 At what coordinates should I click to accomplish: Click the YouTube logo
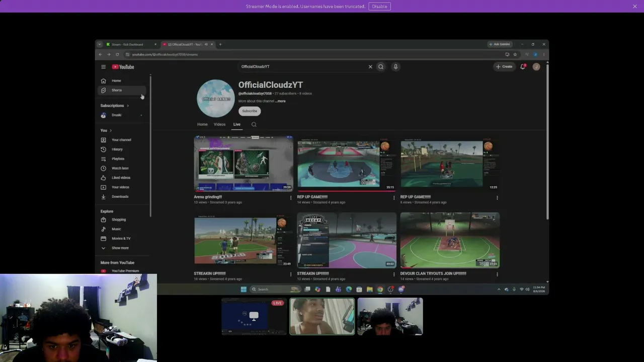click(123, 67)
